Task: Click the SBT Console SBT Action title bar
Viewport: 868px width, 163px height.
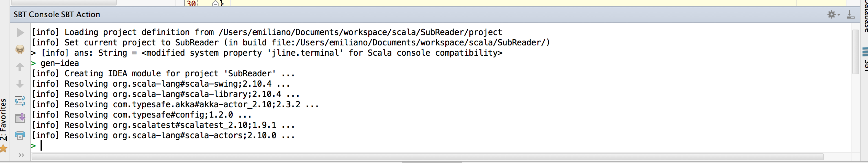Action: (x=57, y=14)
